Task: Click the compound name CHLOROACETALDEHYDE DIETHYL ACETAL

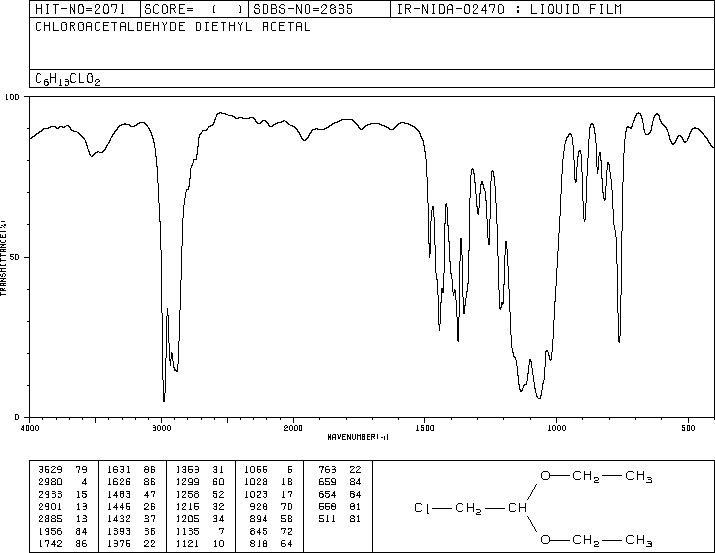Action: coord(173,26)
